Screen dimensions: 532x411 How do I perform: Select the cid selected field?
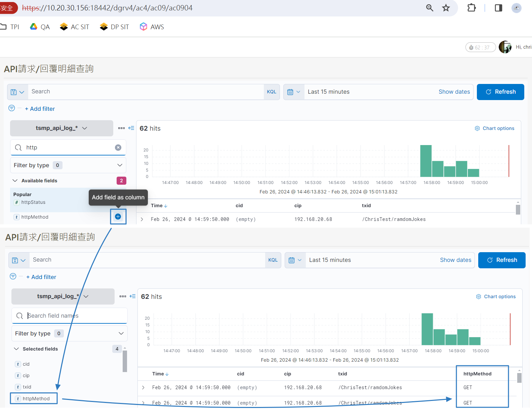pos(23,364)
